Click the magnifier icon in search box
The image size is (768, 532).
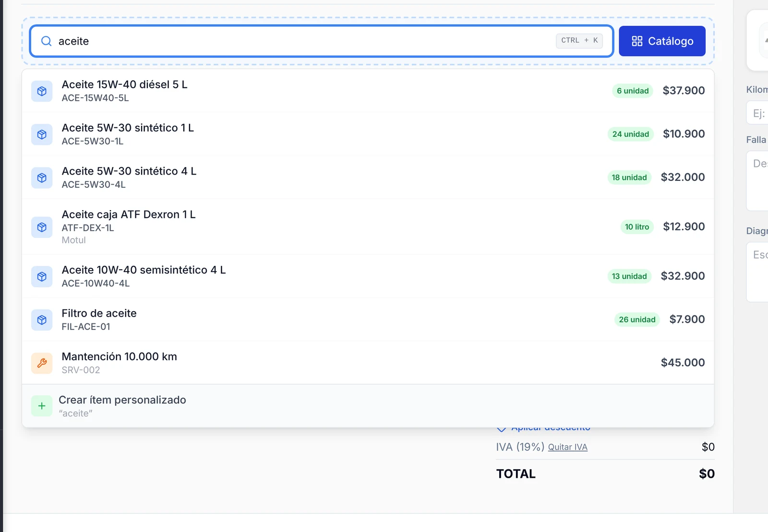[x=46, y=41]
